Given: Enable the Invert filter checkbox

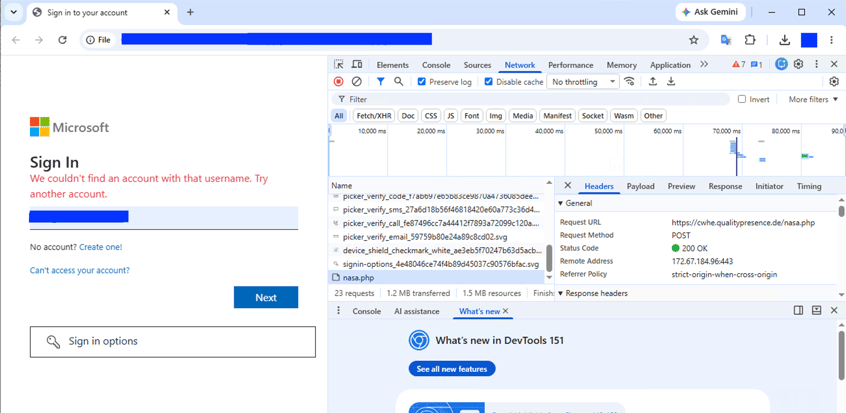Looking at the screenshot, I should coord(742,99).
